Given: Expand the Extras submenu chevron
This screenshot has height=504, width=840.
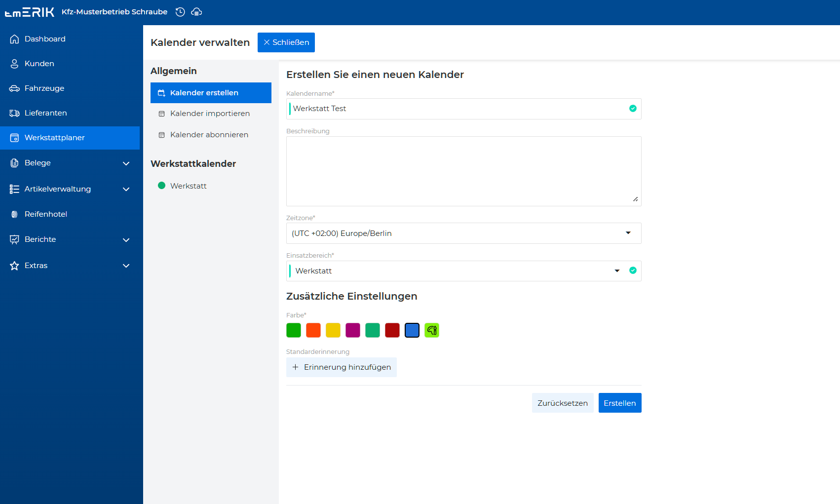Looking at the screenshot, I should pyautogui.click(x=126, y=266).
